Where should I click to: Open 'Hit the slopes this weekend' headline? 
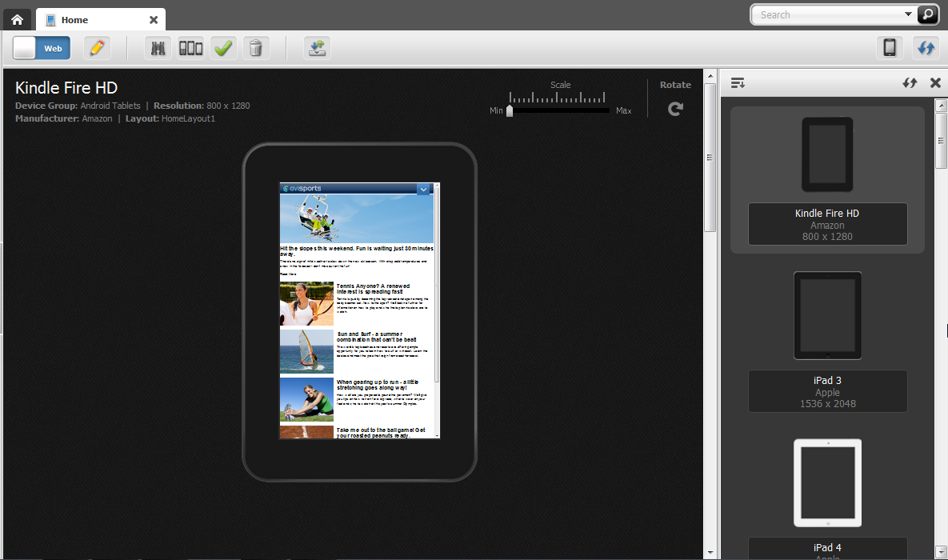pyautogui.click(x=357, y=251)
